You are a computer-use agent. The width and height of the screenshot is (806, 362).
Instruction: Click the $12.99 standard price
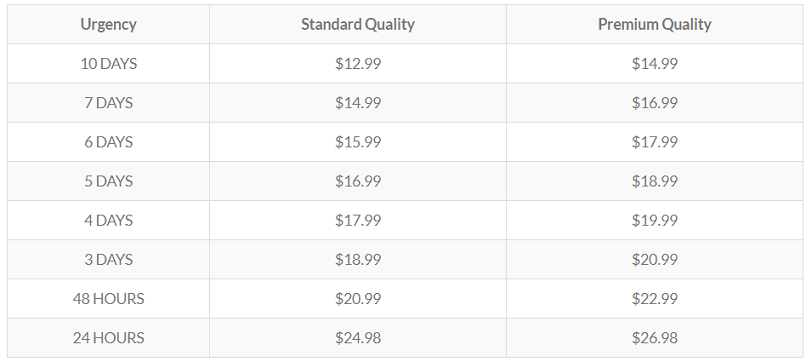(x=358, y=64)
